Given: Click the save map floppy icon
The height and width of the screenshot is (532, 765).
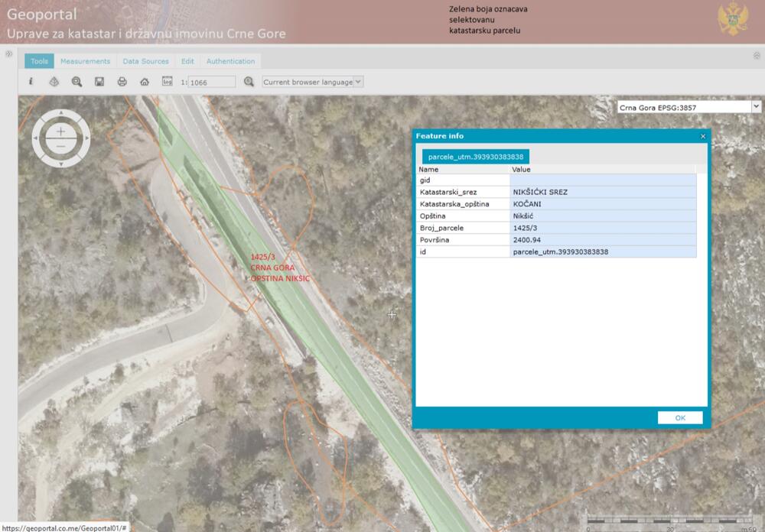Looking at the screenshot, I should (x=99, y=82).
